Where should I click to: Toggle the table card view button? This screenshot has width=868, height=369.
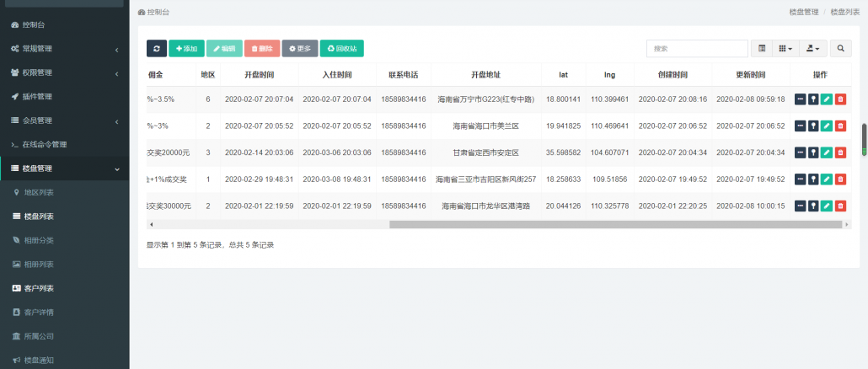click(x=761, y=49)
